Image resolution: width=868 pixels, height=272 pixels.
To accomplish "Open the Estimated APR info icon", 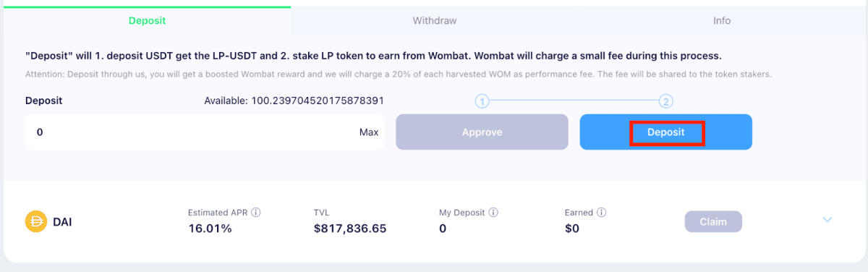I will [256, 213].
